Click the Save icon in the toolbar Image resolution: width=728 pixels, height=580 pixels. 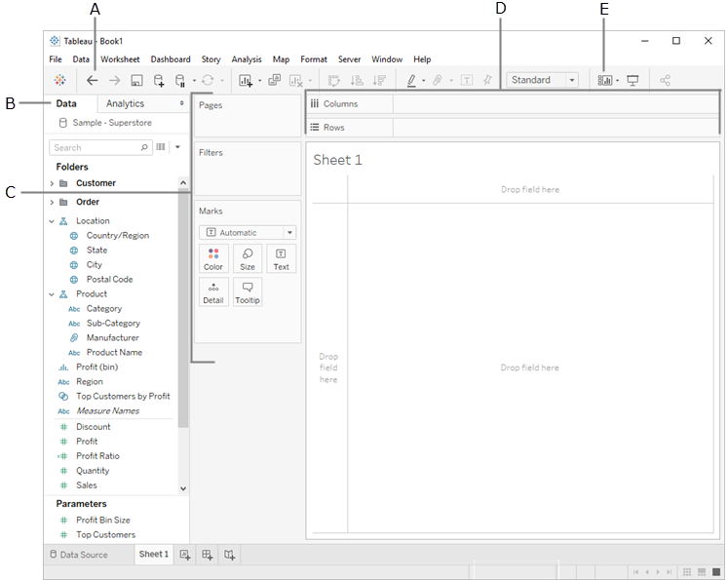coord(136,81)
